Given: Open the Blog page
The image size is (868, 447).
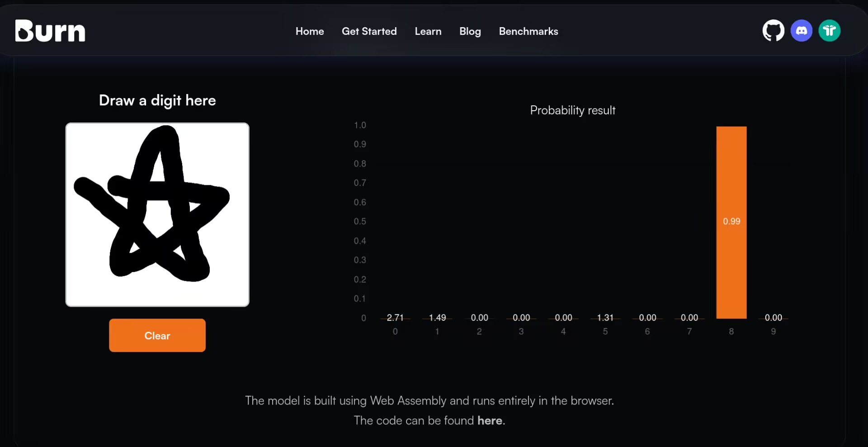Looking at the screenshot, I should coord(470,31).
